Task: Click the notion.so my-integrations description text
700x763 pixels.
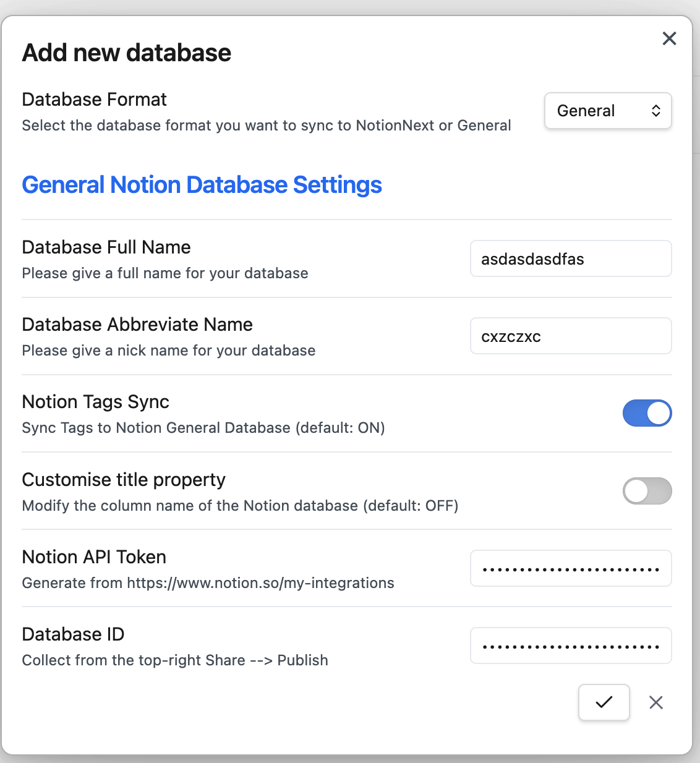Action: pyautogui.click(x=208, y=583)
